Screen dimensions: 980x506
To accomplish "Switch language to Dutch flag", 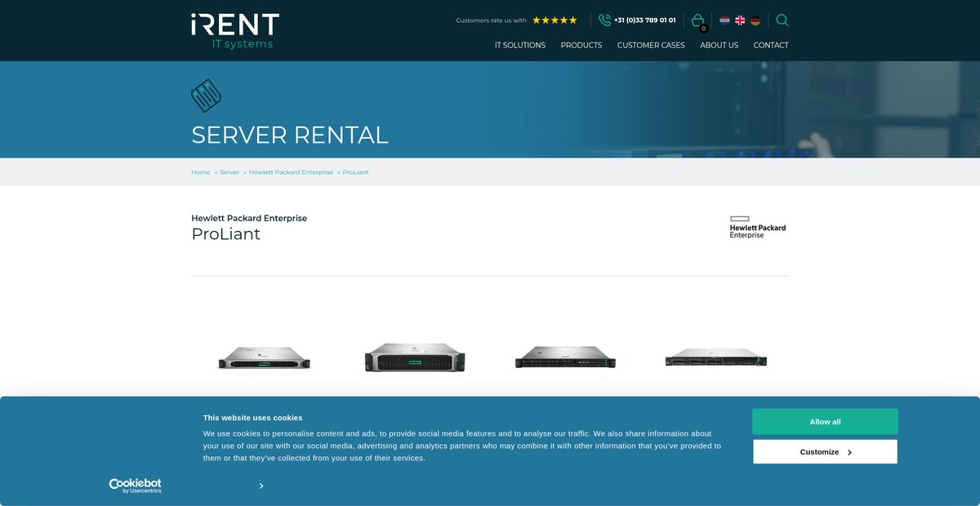I will tap(724, 20).
